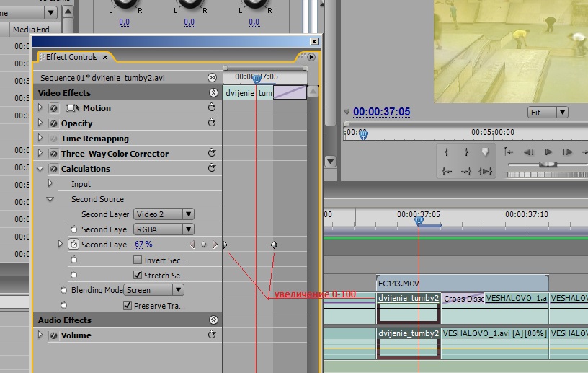
Task: Reset the Motion effect
Action: point(212,107)
